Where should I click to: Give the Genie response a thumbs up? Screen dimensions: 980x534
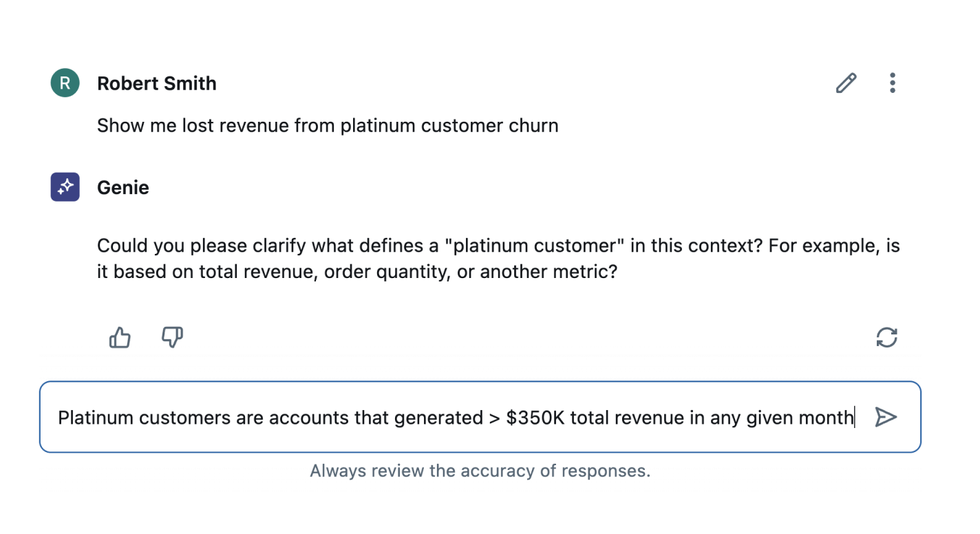pyautogui.click(x=120, y=337)
